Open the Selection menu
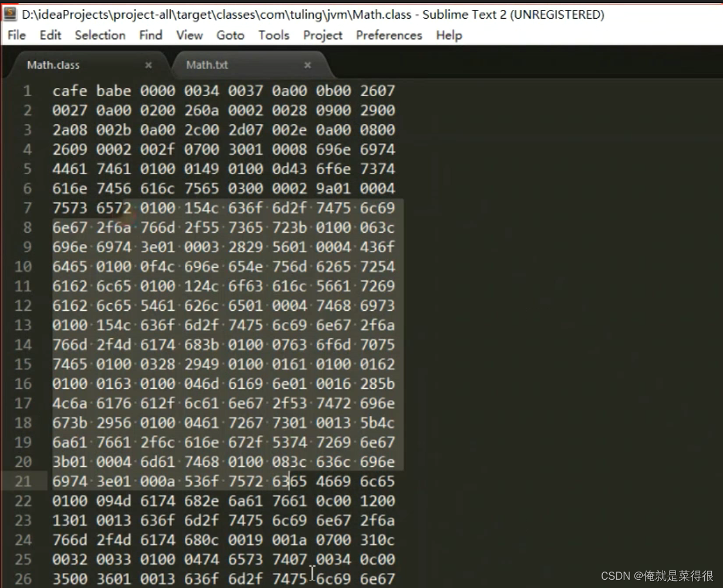Viewport: 723px width, 588px height. click(100, 35)
